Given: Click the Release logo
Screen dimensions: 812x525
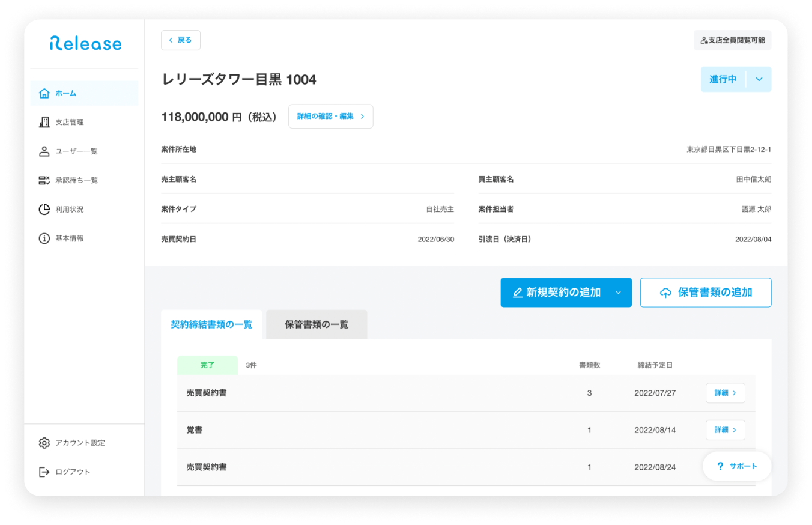Looking at the screenshot, I should coord(85,44).
